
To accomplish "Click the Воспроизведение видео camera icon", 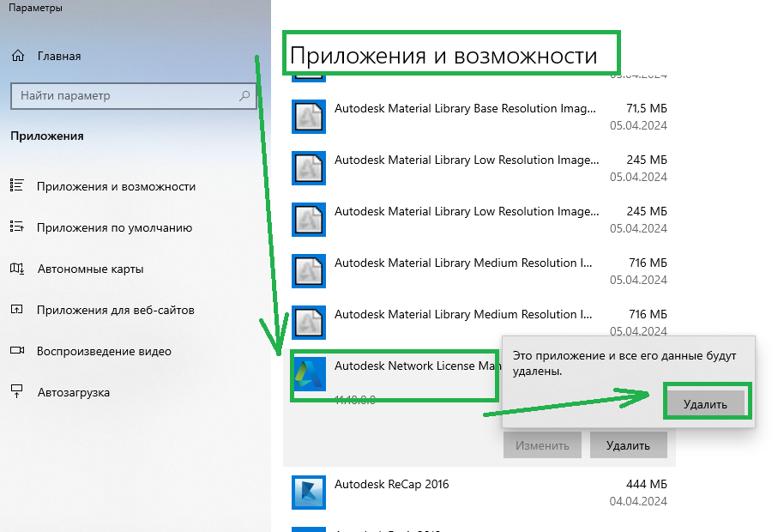I will pos(17,351).
